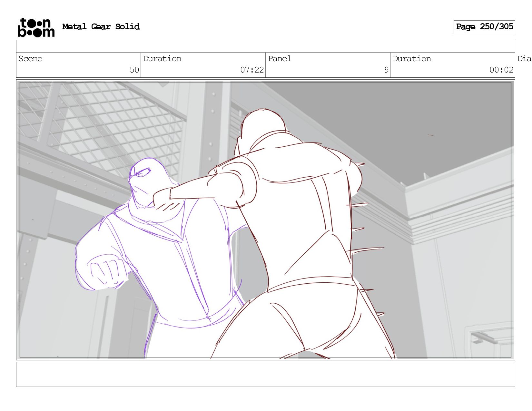Click the Toon Boom logo
The image size is (532, 411).
pos(36,27)
